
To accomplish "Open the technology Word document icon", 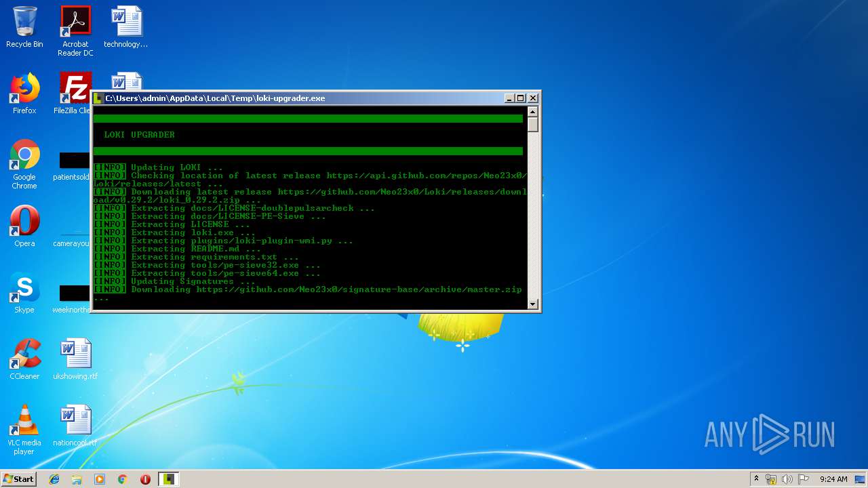I will coord(126,27).
